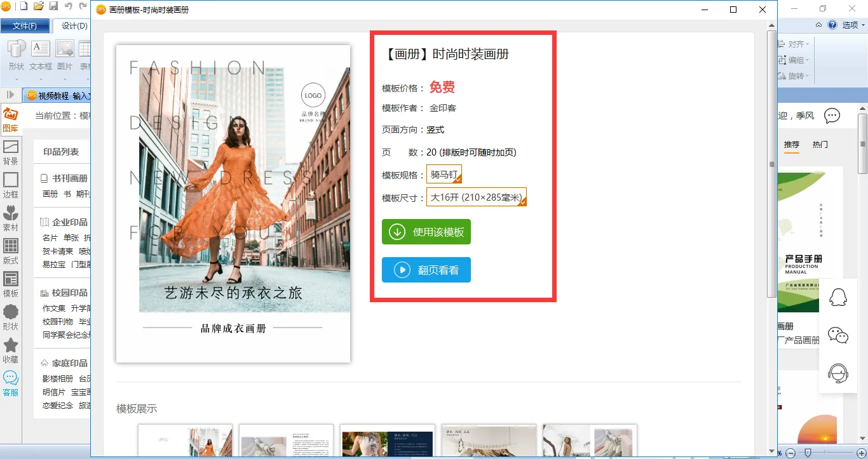Open the 版式 layout sidebar panel
The height and width of the screenshot is (459, 868).
coord(10,252)
